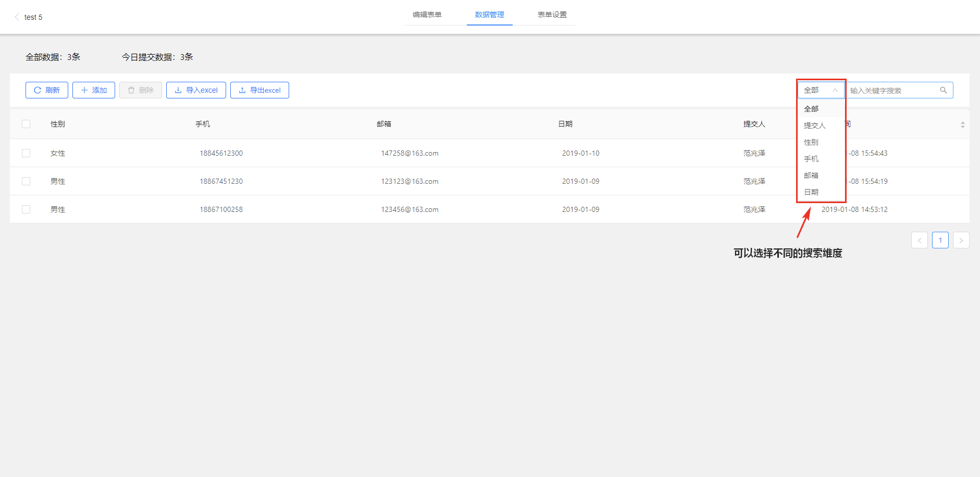Click the 邮箱 column header
This screenshot has height=477, width=980.
[384, 124]
